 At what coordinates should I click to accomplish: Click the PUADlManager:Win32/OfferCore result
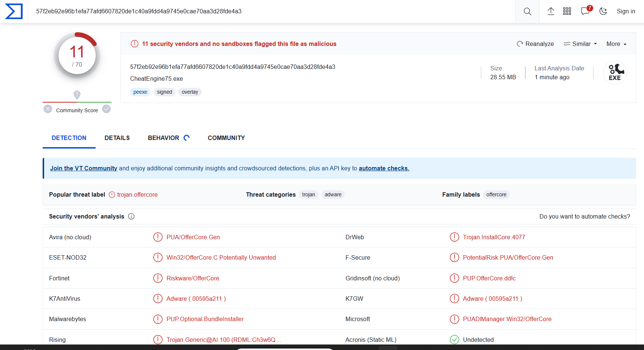click(507, 319)
